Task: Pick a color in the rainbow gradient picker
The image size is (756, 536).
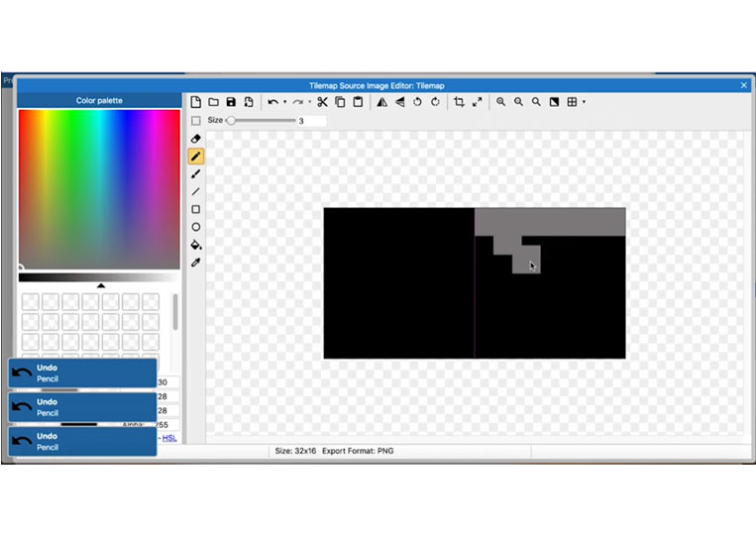Action: click(99, 189)
